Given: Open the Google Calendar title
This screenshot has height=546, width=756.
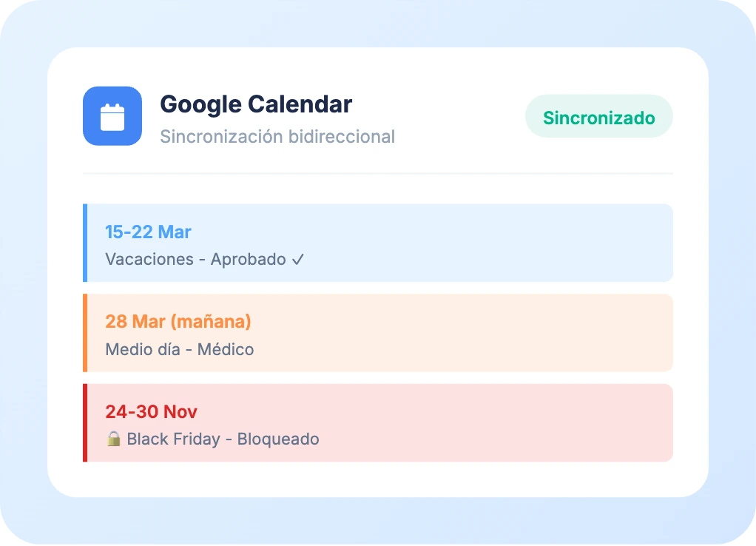Looking at the screenshot, I should pos(256,104).
